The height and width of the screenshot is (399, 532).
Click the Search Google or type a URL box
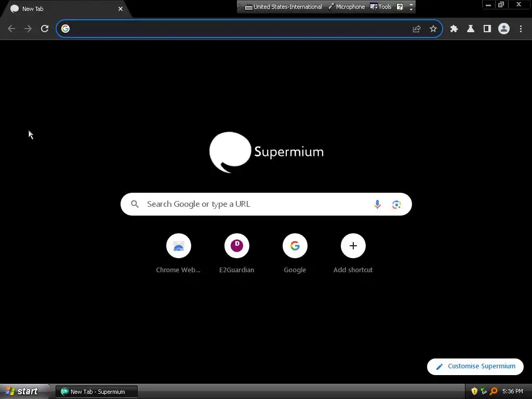266,204
